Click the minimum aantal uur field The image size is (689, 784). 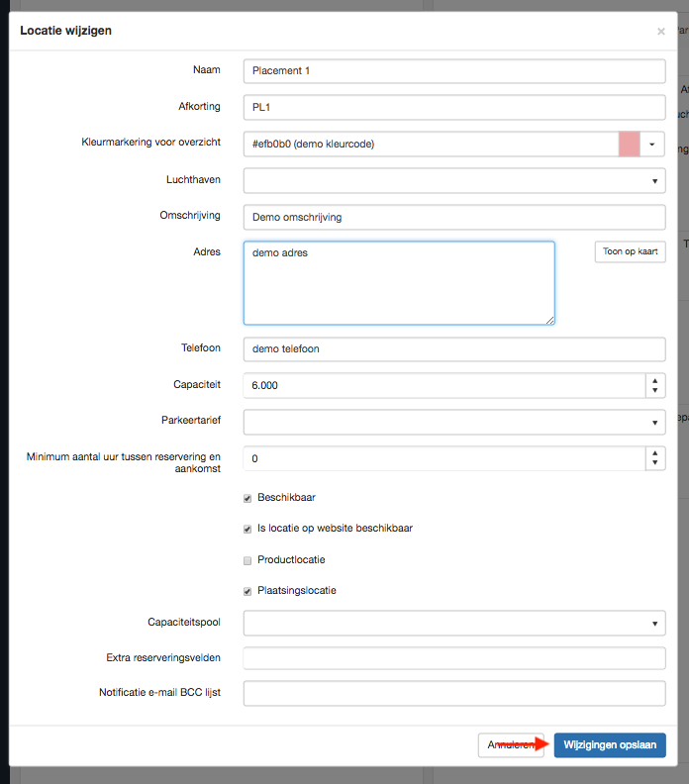(444, 458)
